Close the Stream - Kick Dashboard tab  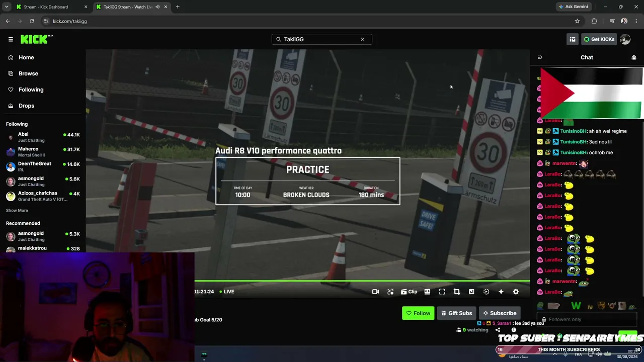(86, 7)
